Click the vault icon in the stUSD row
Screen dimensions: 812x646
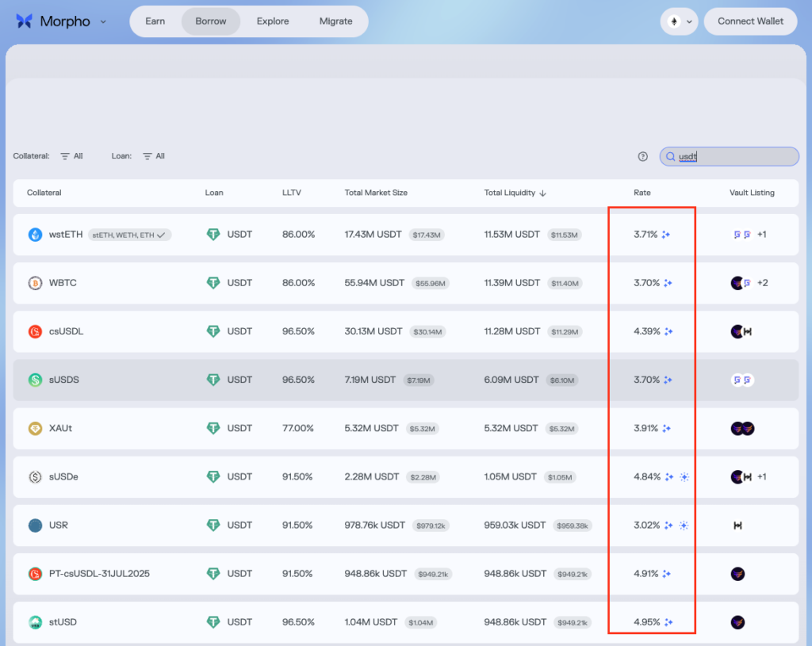737,622
